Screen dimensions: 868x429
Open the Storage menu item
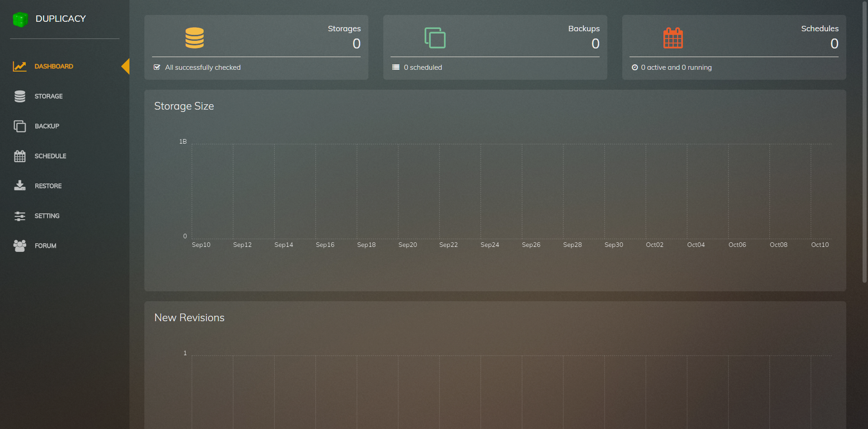(48, 96)
